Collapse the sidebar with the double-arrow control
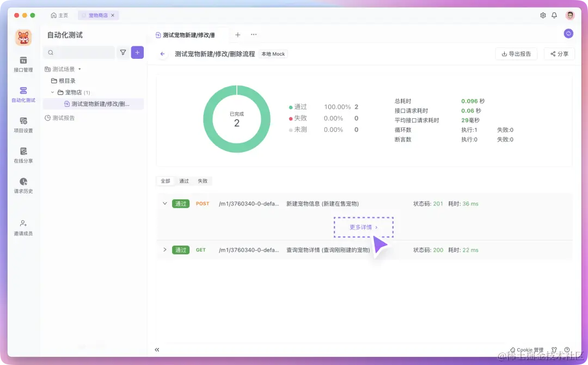This screenshot has width=588, height=365. click(157, 350)
